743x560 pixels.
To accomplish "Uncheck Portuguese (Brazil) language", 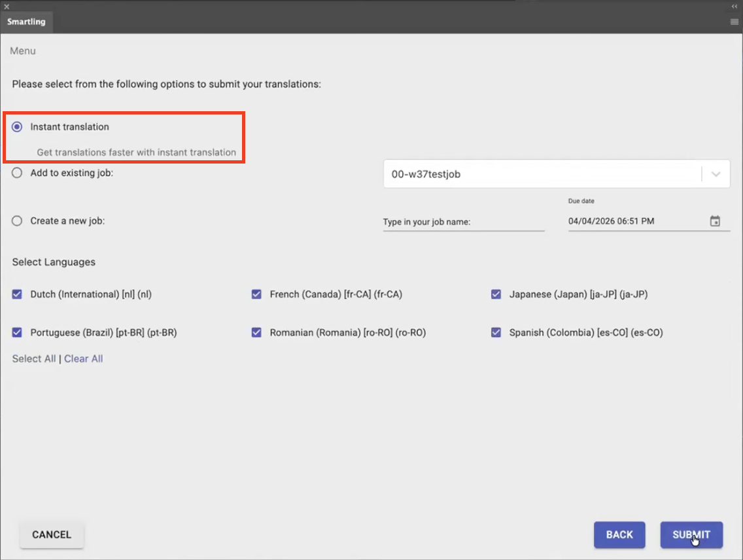I will [16, 332].
